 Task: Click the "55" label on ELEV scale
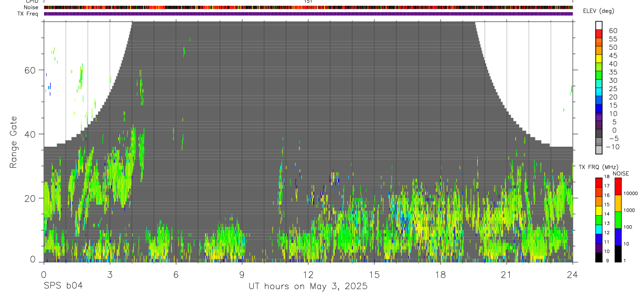point(613,39)
